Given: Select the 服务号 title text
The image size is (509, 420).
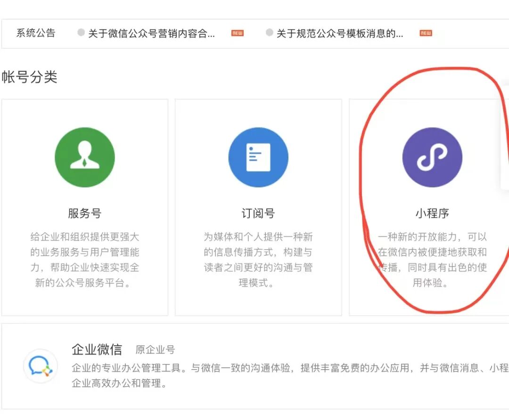Looking at the screenshot, I should [x=85, y=213].
